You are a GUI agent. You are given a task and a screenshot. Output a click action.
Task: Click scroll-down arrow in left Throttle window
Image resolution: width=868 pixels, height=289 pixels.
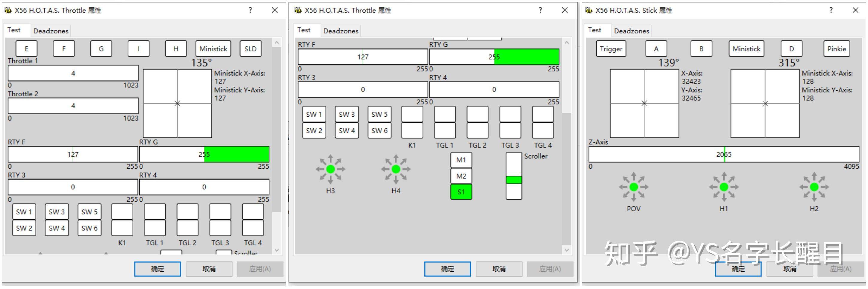tap(277, 250)
